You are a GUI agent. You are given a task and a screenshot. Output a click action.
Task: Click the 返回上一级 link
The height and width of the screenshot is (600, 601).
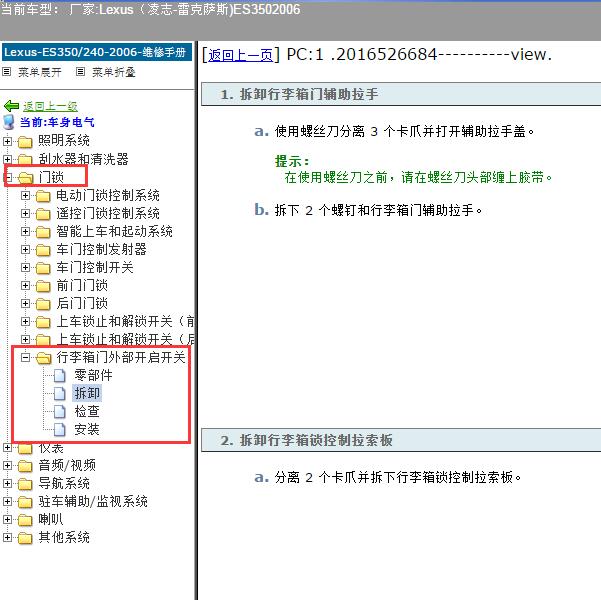point(50,106)
